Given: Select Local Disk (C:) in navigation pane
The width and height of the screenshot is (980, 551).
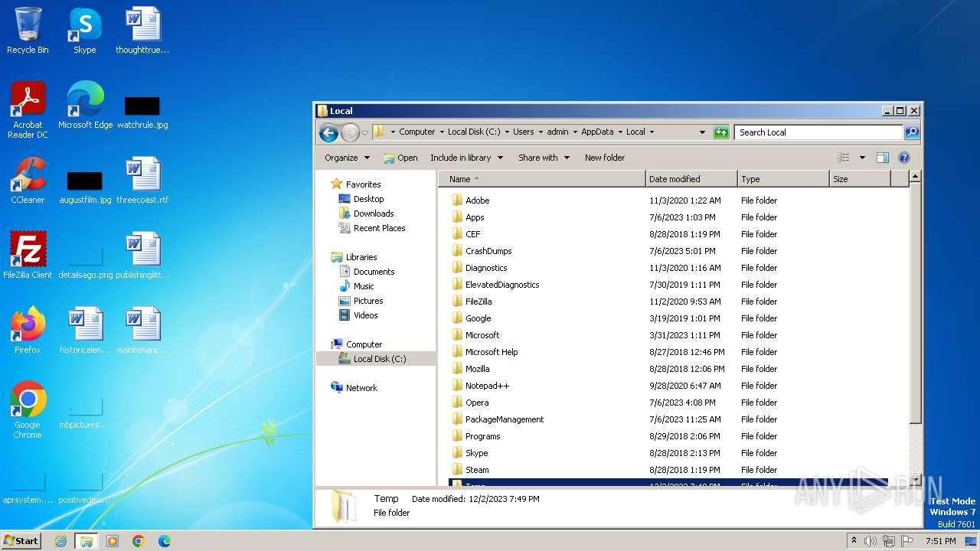Looking at the screenshot, I should click(376, 359).
